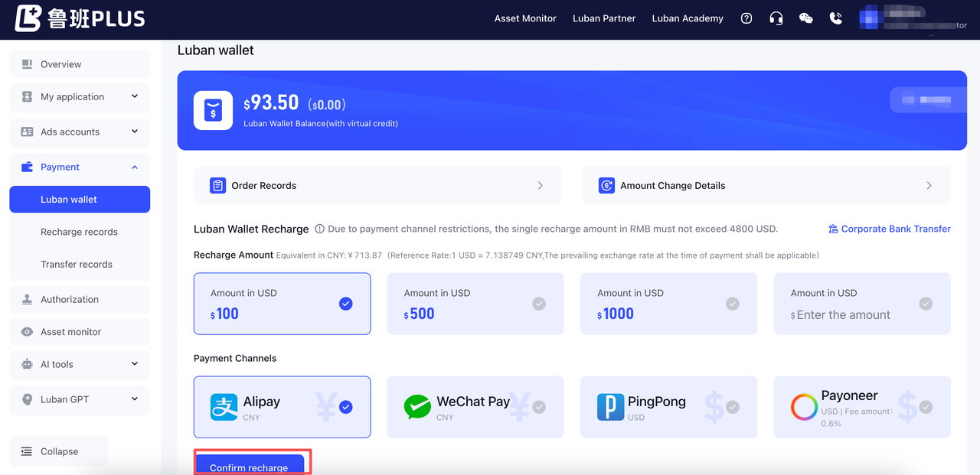The image size is (980, 475).
Task: Click the Recharge Amount label
Action: click(x=234, y=255)
